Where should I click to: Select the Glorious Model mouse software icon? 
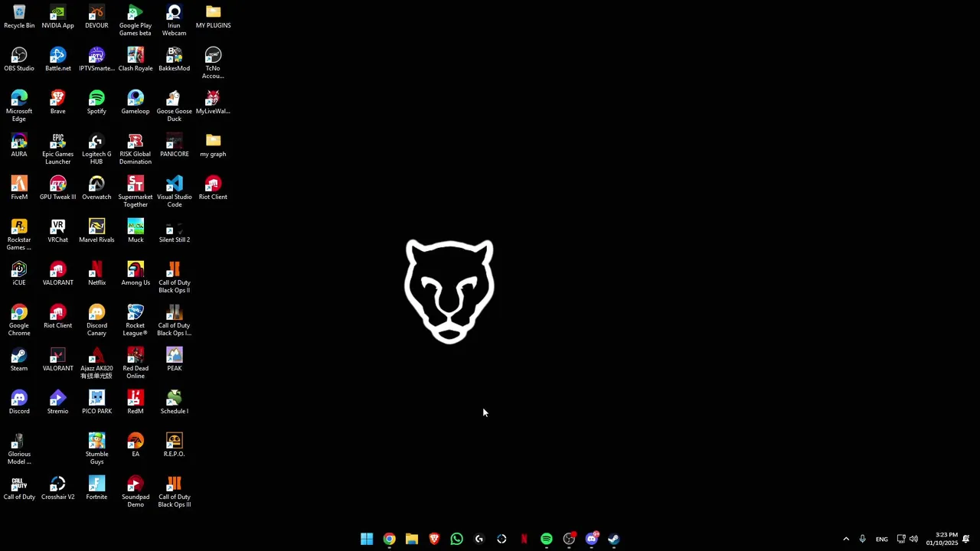pos(19,449)
